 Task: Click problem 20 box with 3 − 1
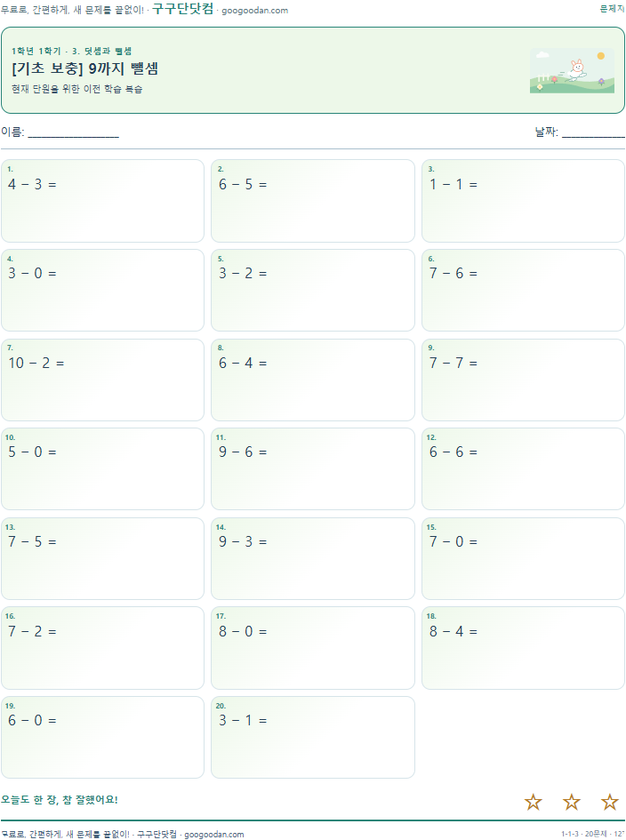tap(313, 737)
